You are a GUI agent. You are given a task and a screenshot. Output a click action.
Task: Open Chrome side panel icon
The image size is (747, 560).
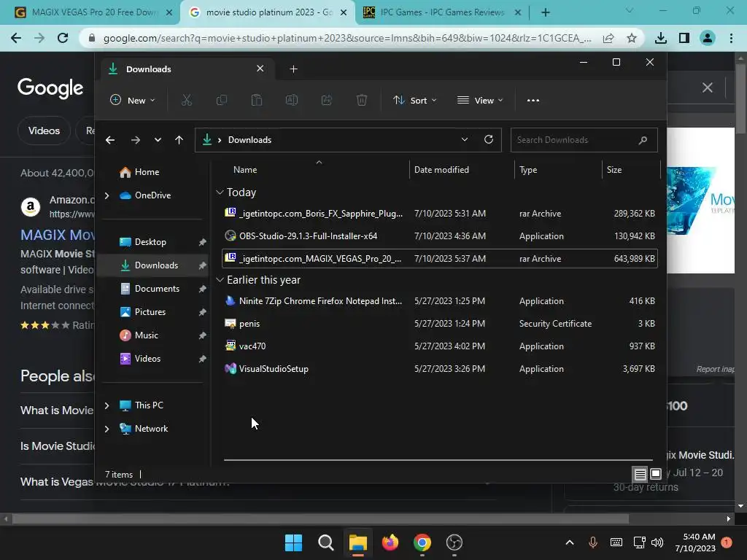(x=684, y=38)
